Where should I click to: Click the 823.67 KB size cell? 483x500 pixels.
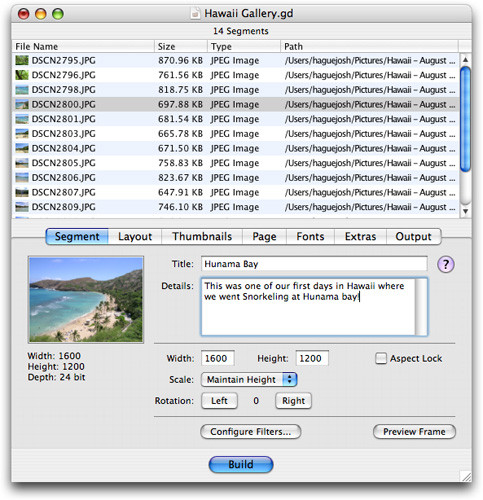[x=180, y=178]
